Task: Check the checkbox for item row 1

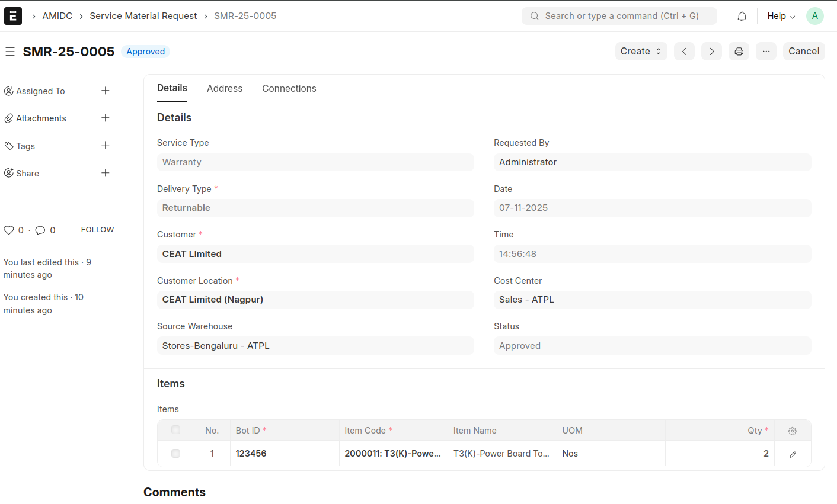Action: pos(175,454)
